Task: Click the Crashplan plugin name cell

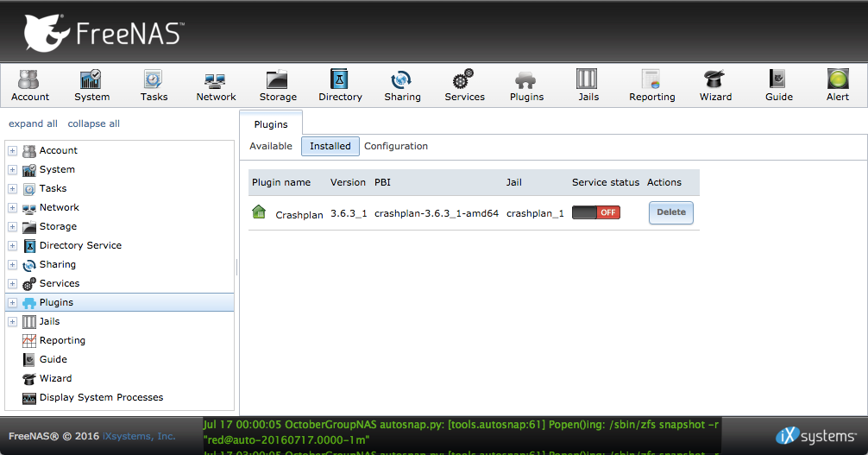Action: point(299,214)
